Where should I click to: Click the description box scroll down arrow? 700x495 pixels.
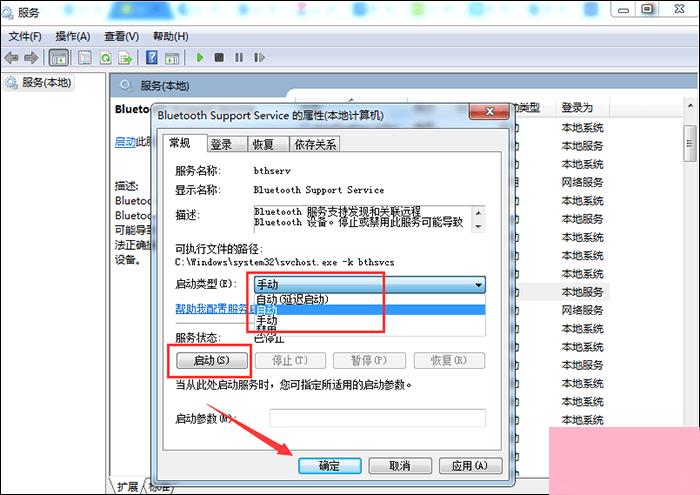[478, 226]
